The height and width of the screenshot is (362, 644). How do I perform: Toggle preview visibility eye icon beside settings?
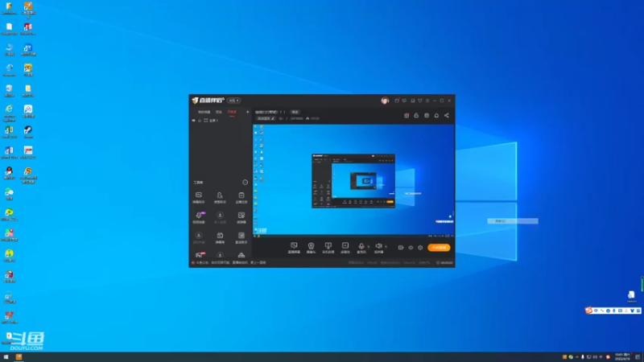(x=411, y=248)
